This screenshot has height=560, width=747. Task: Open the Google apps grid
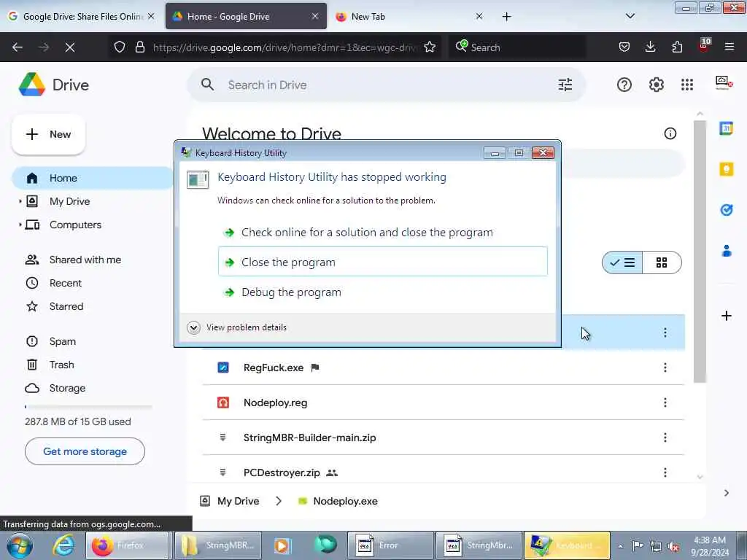(x=687, y=85)
